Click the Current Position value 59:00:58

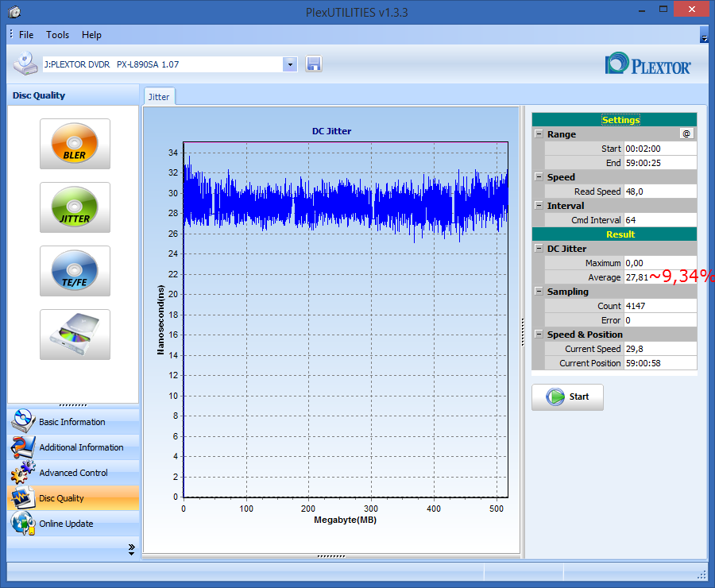coord(660,363)
